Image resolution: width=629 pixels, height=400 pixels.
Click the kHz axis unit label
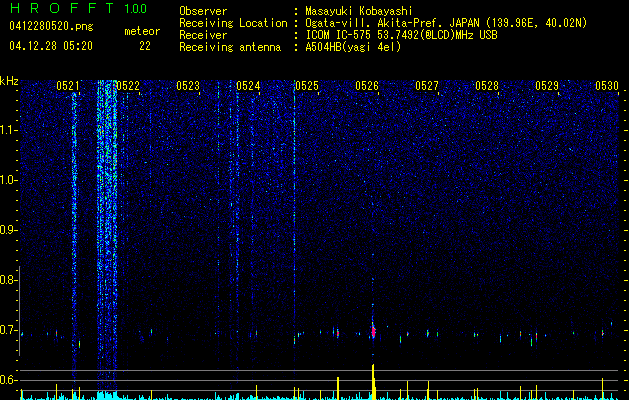(x=9, y=81)
